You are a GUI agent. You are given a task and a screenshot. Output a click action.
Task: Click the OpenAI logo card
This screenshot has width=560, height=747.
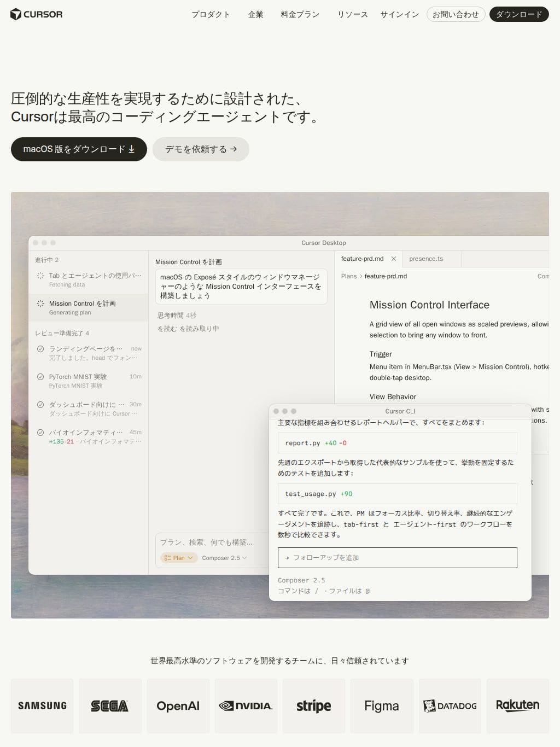point(178,706)
